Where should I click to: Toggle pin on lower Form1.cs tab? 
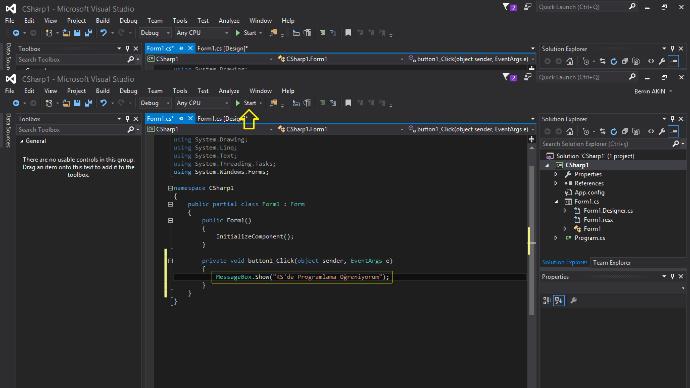181,118
